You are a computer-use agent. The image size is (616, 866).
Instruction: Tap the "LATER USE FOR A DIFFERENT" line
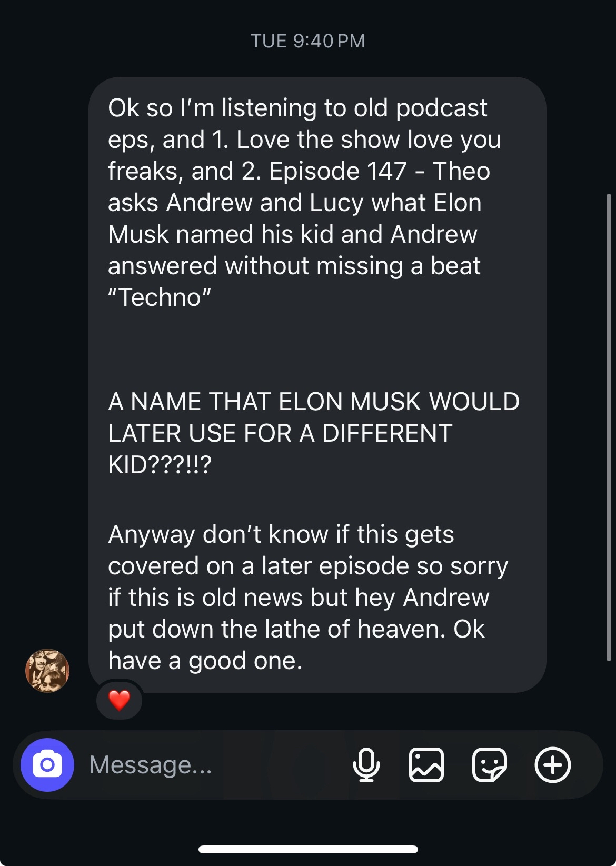click(x=280, y=433)
